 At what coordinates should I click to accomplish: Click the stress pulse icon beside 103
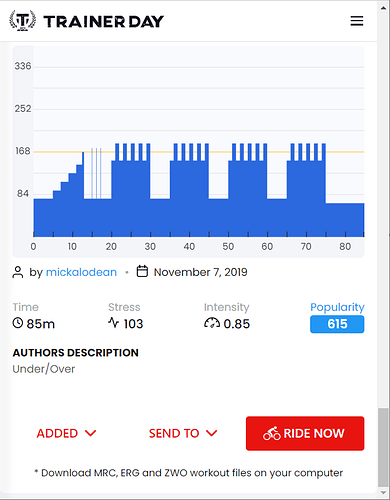click(113, 322)
